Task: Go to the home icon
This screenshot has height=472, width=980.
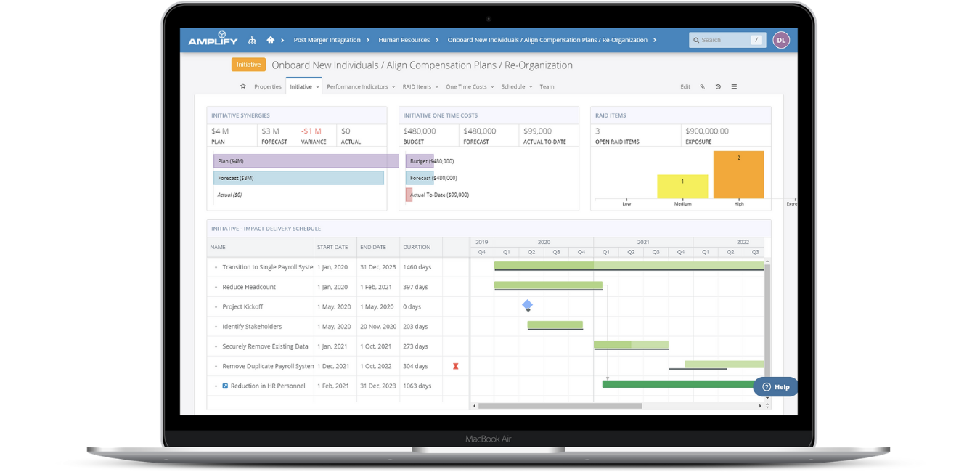Action: pos(271,40)
